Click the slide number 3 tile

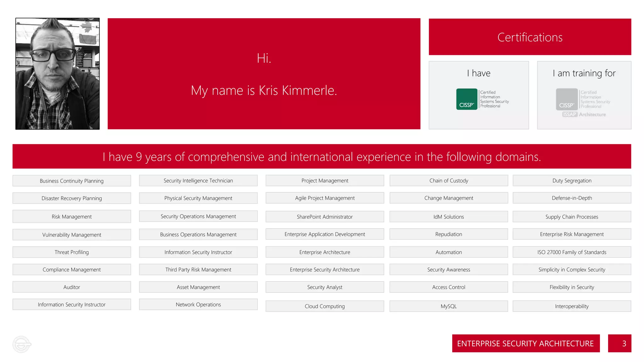pyautogui.click(x=619, y=343)
